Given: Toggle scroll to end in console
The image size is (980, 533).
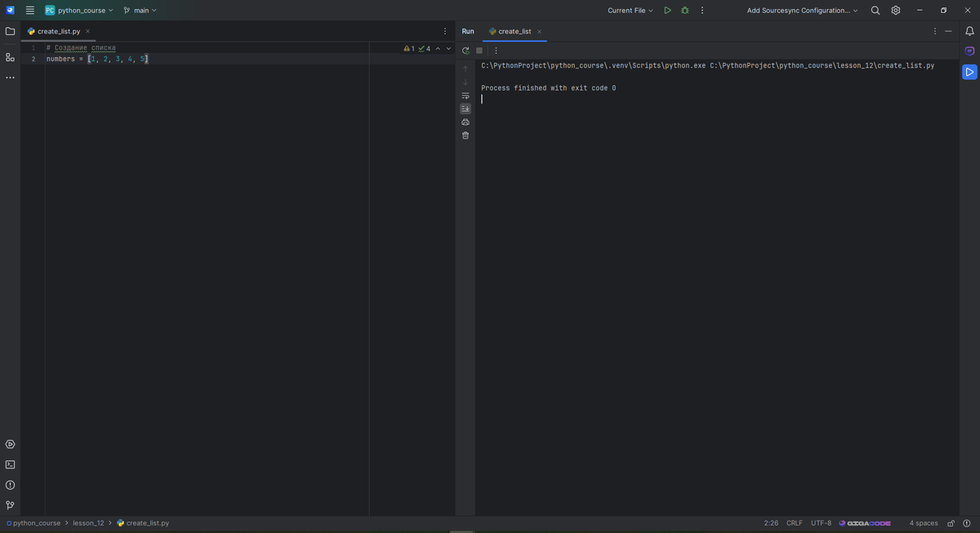Looking at the screenshot, I should pos(465,109).
